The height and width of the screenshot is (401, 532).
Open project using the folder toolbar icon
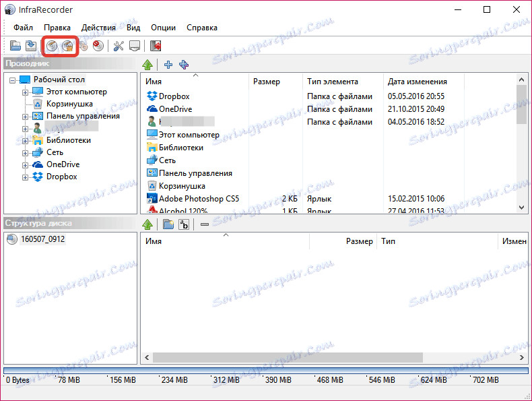15,46
